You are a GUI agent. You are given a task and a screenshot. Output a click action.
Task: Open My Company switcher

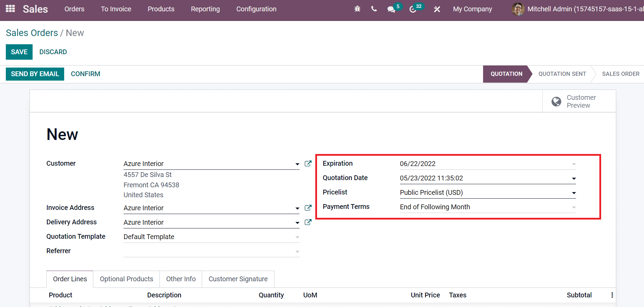click(472, 9)
